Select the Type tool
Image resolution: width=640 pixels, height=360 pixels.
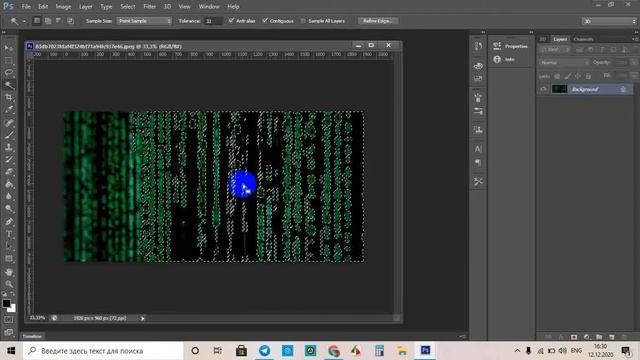pyautogui.click(x=9, y=234)
